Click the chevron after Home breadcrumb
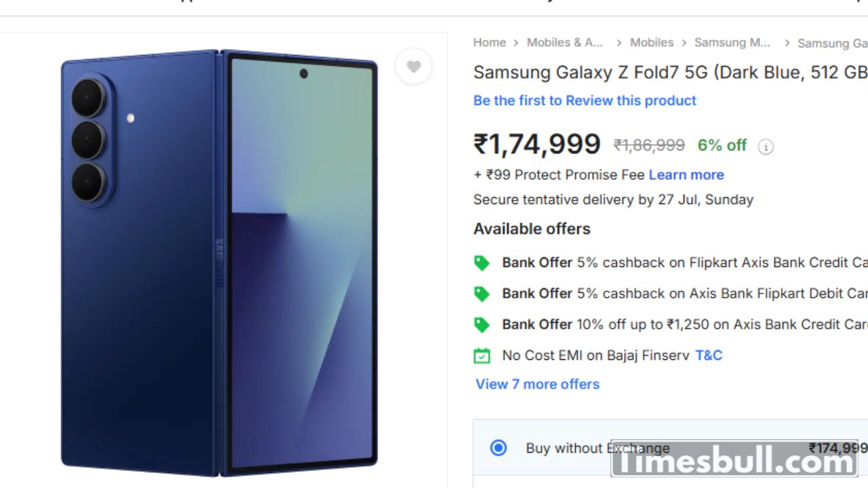 pos(516,43)
